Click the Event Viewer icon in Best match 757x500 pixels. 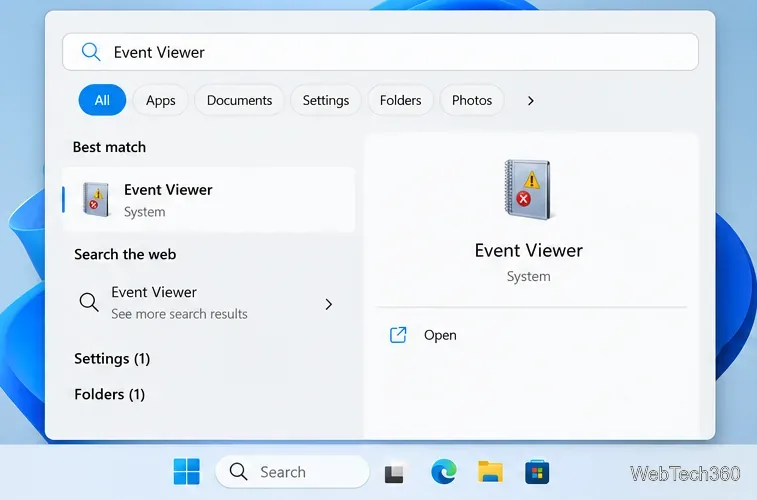96,199
